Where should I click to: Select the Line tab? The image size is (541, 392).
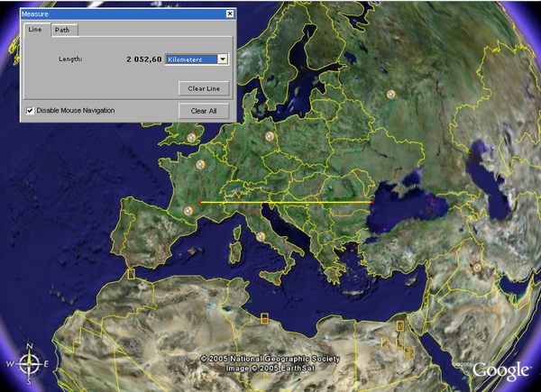click(36, 30)
